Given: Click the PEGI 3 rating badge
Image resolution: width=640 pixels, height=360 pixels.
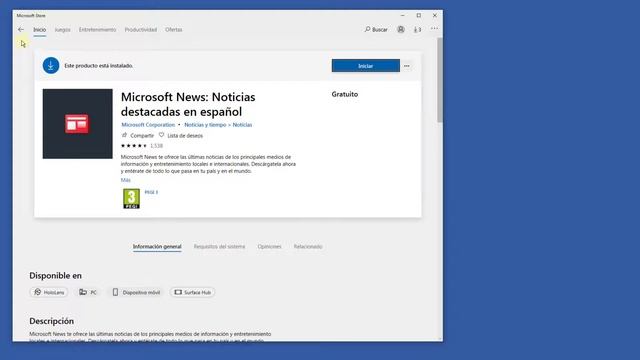Looking at the screenshot, I should coord(131,199).
